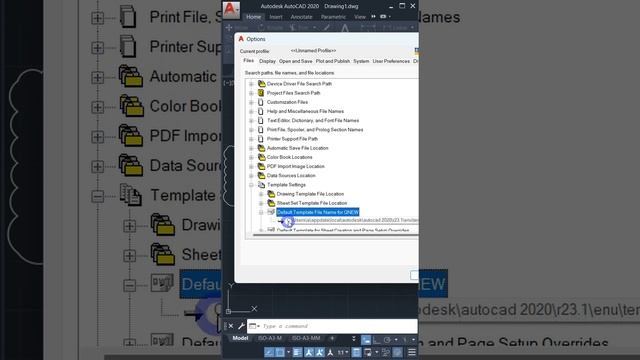Expand the Customization Files node

(x=251, y=102)
